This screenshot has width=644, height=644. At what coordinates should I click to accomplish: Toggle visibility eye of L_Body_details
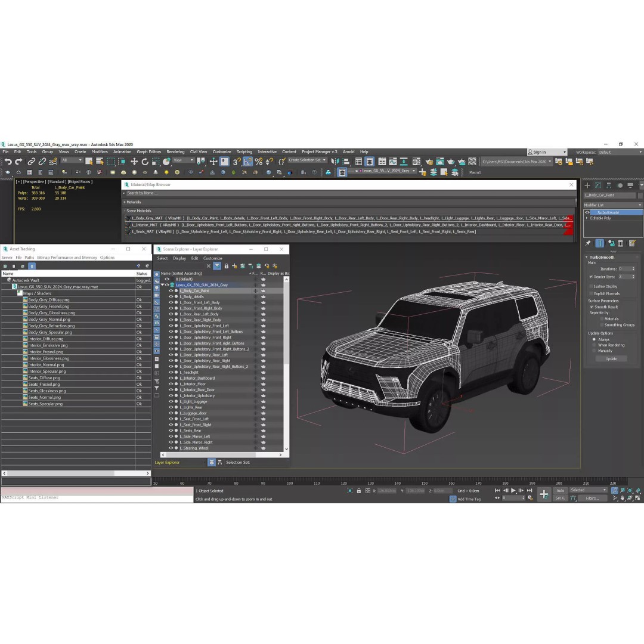[x=171, y=296]
